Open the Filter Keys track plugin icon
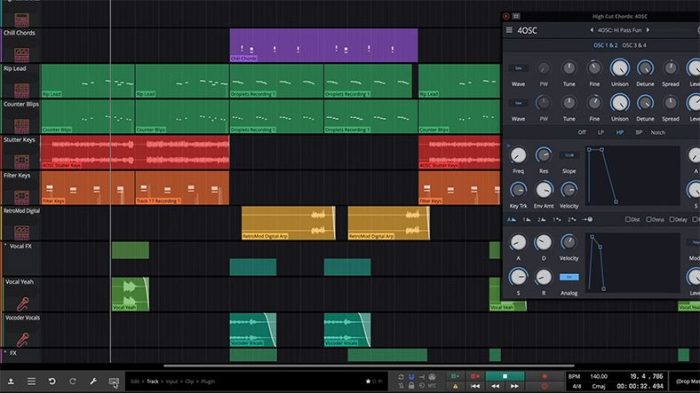 point(21,197)
